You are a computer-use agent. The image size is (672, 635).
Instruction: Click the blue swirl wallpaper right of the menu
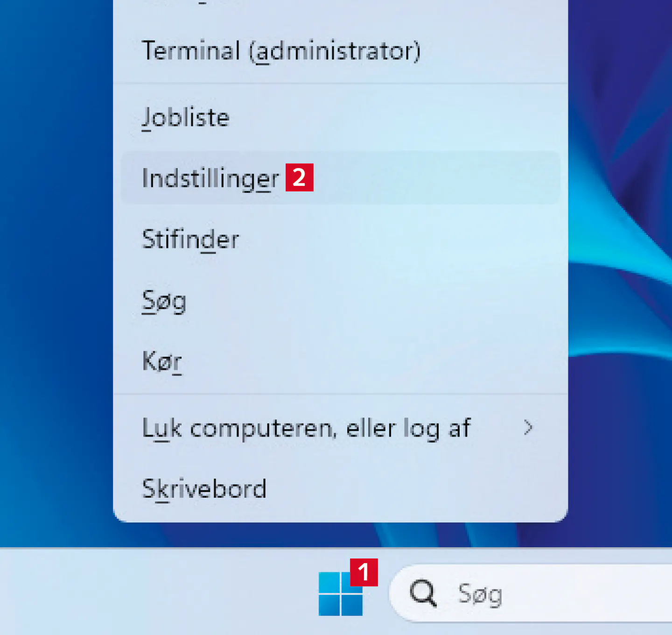click(621, 280)
